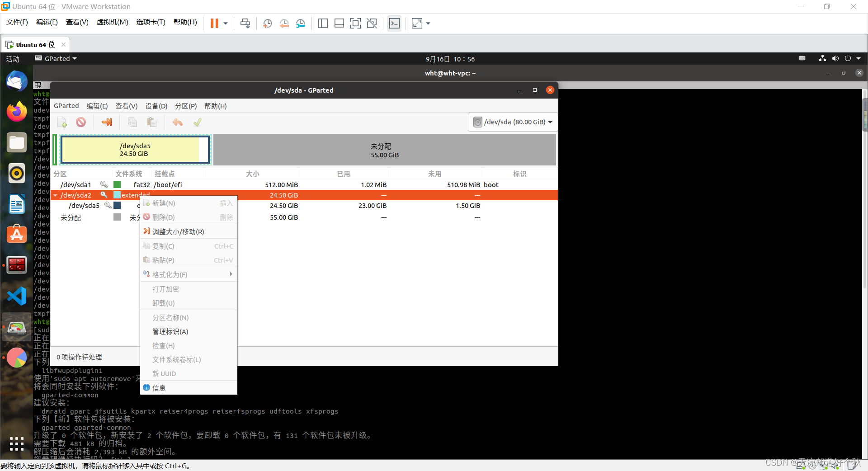Click the copy partition toolbar icon
868x471 pixels.
[132, 122]
